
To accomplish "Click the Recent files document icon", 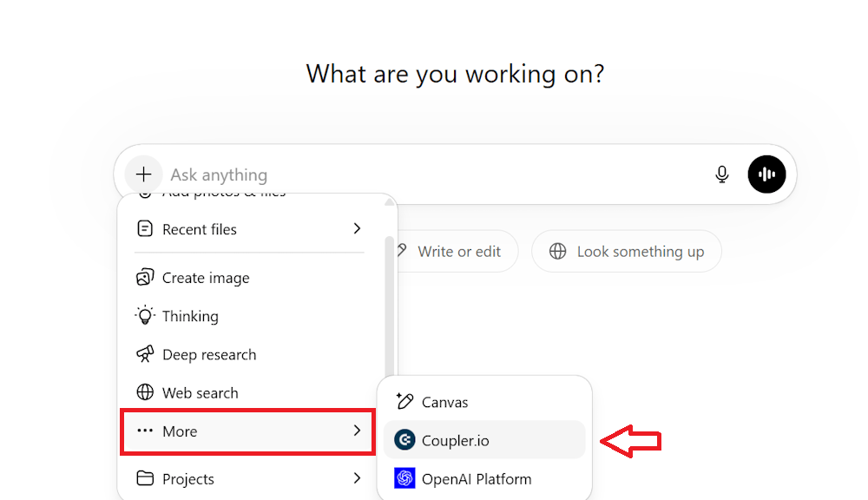I will point(145,228).
